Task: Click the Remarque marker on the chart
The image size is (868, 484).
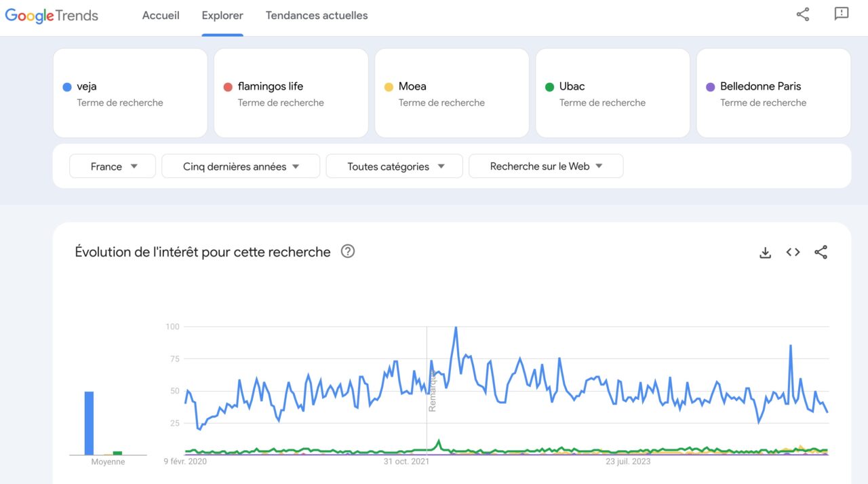Action: [432, 391]
